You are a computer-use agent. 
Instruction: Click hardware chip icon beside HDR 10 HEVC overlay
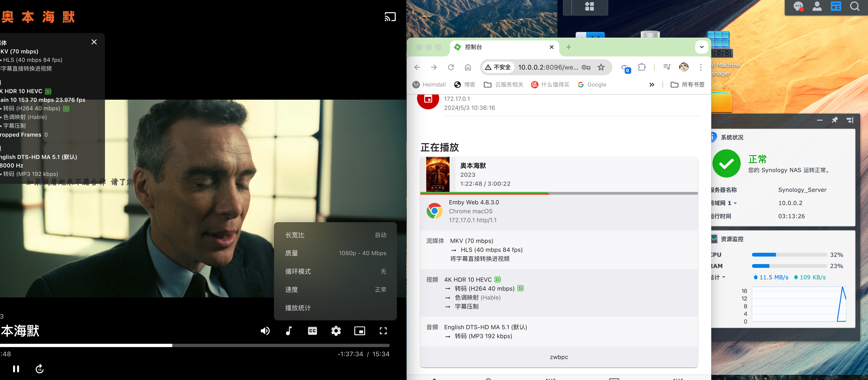point(48,91)
